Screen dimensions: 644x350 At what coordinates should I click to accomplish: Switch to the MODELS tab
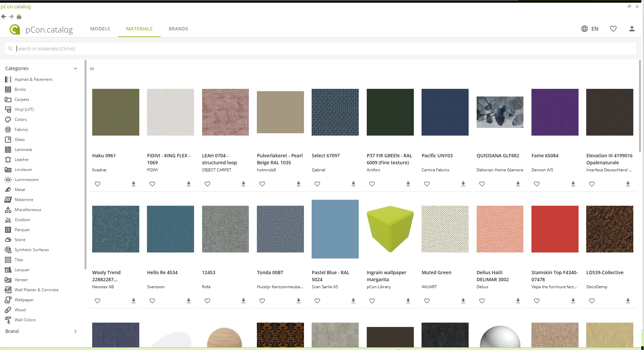pyautogui.click(x=100, y=29)
